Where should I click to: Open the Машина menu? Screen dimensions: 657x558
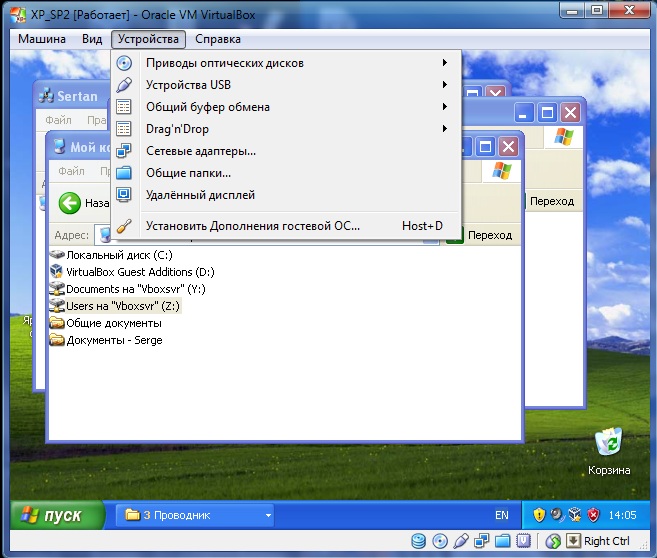click(x=42, y=39)
